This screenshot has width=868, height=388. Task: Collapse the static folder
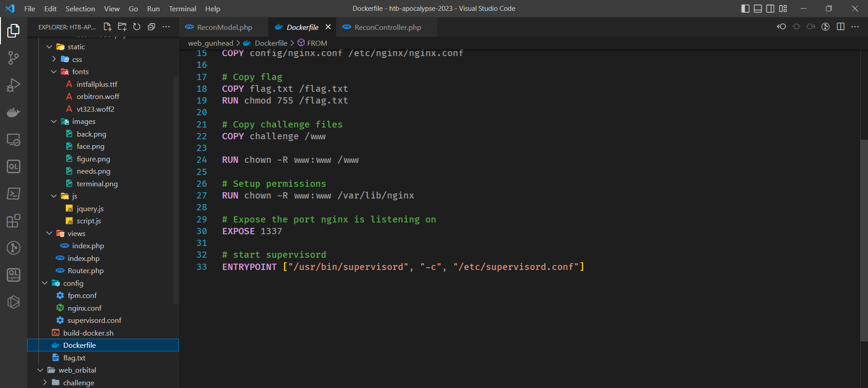coord(49,47)
